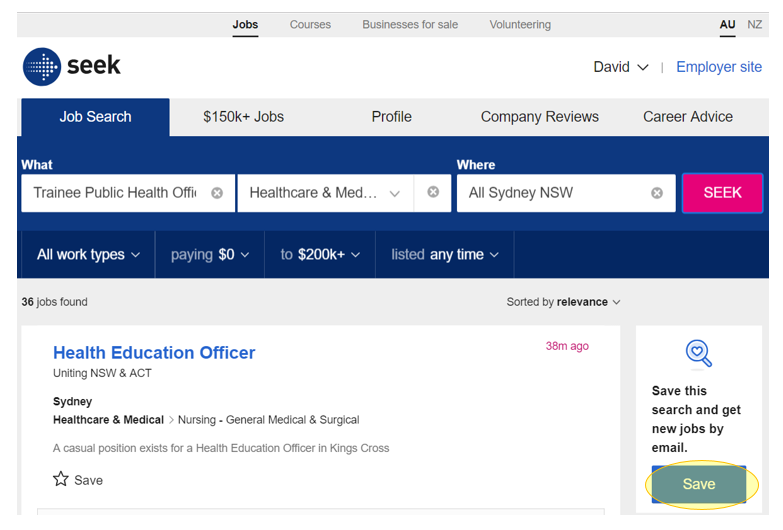Open the listed any time filter
This screenshot has width=783, height=530.
pyautogui.click(x=444, y=254)
